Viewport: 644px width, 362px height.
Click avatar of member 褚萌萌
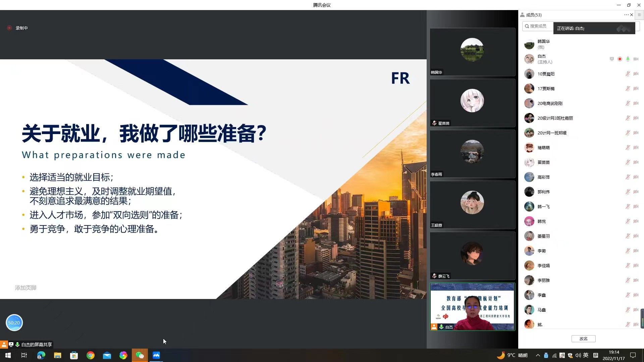(529, 147)
